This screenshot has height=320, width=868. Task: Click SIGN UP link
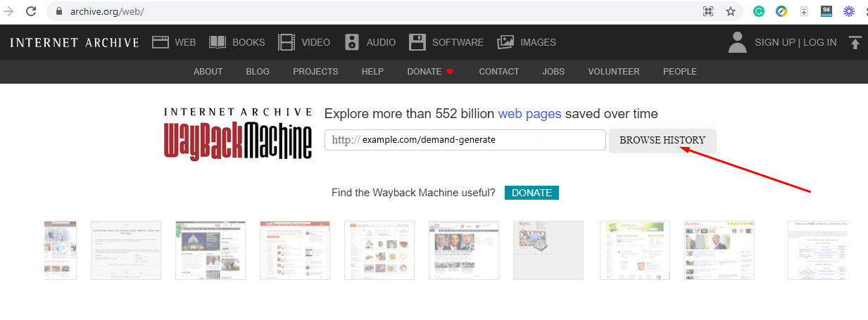[774, 42]
